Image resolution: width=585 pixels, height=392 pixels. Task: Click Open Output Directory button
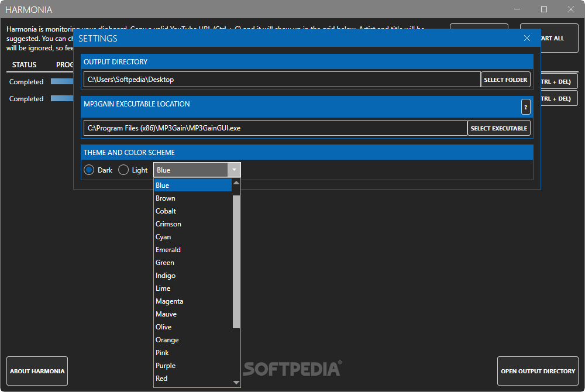coord(538,371)
